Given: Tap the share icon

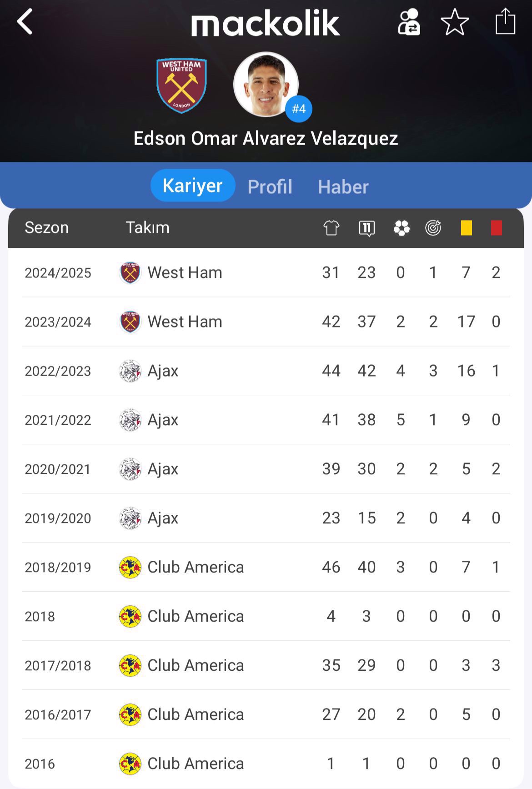Looking at the screenshot, I should tap(505, 21).
